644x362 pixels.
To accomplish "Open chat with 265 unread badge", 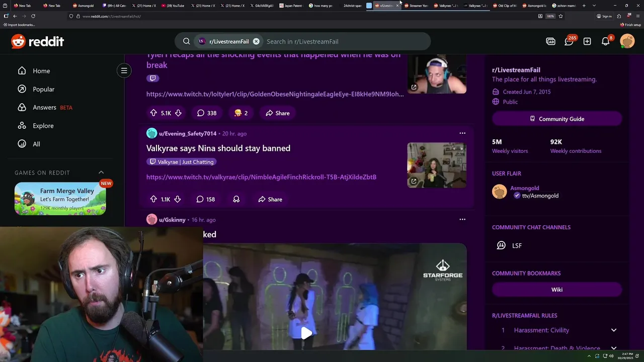I will pyautogui.click(x=569, y=41).
